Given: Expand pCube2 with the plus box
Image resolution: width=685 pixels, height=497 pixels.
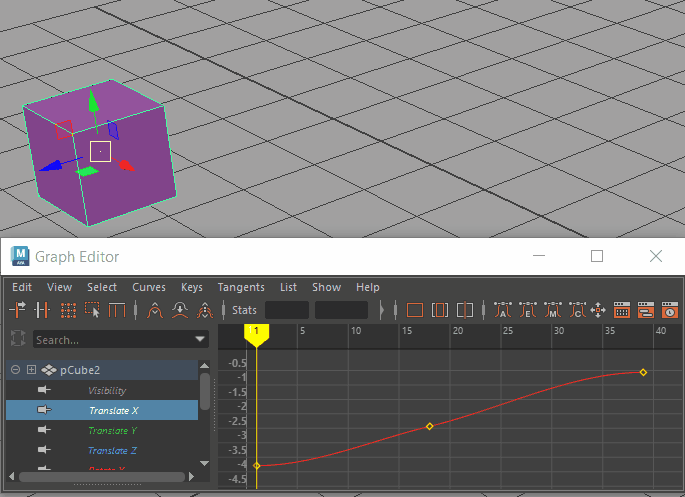Looking at the screenshot, I should [31, 370].
